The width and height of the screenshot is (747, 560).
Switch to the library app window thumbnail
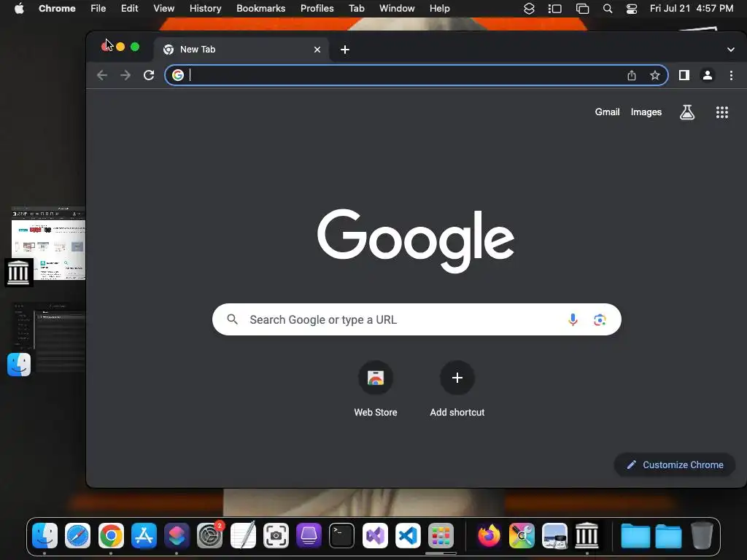point(48,244)
